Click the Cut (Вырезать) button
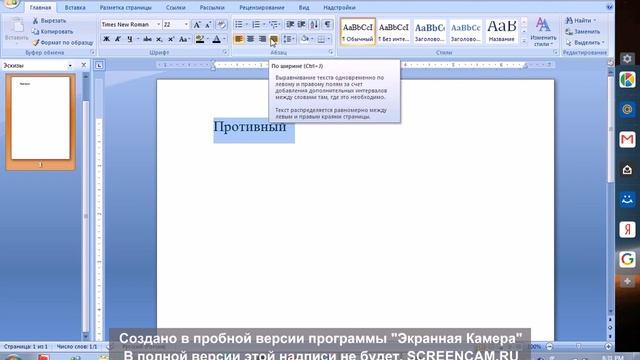640x360 pixels. 49,20
